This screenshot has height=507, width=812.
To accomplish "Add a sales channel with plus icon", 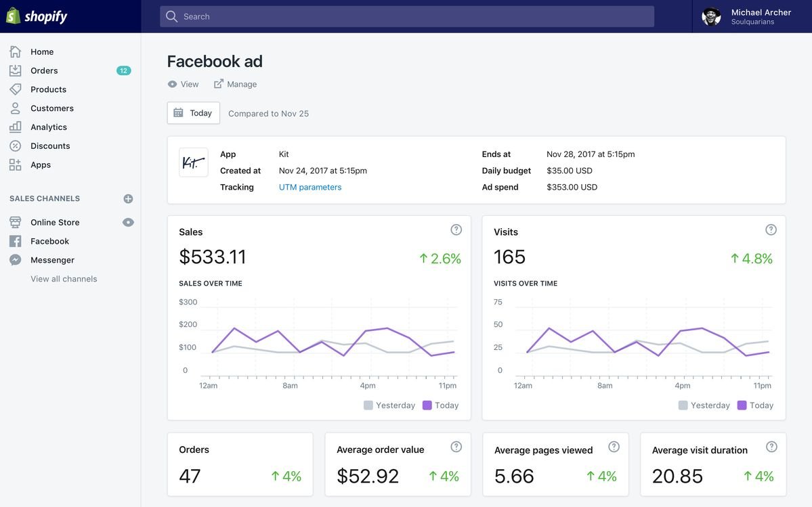I will 128,199.
